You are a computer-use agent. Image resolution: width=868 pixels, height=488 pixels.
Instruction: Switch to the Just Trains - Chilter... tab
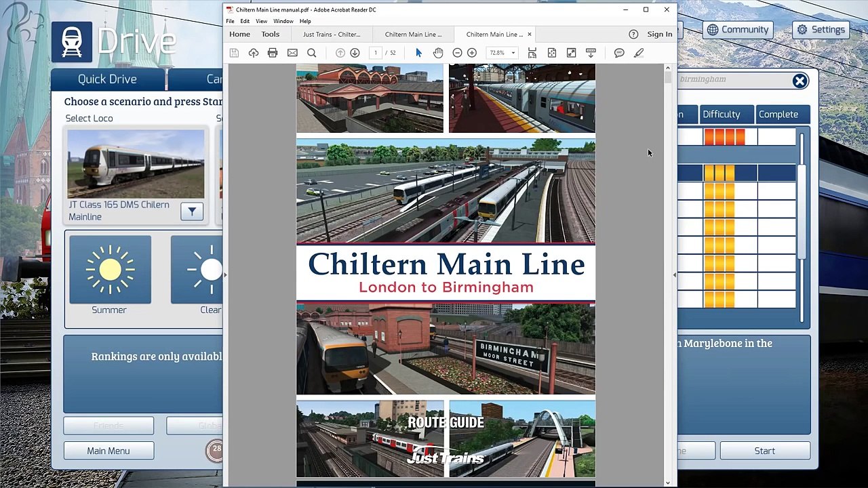[x=332, y=34]
